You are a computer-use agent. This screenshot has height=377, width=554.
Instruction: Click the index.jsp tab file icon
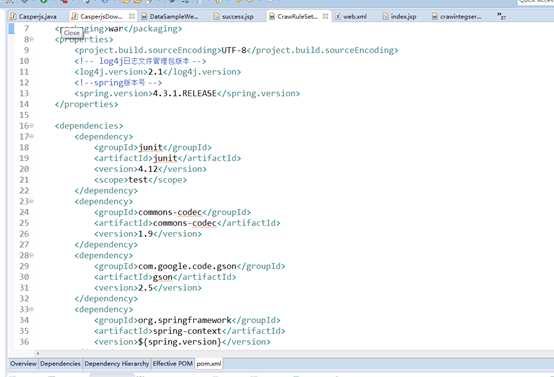click(386, 16)
